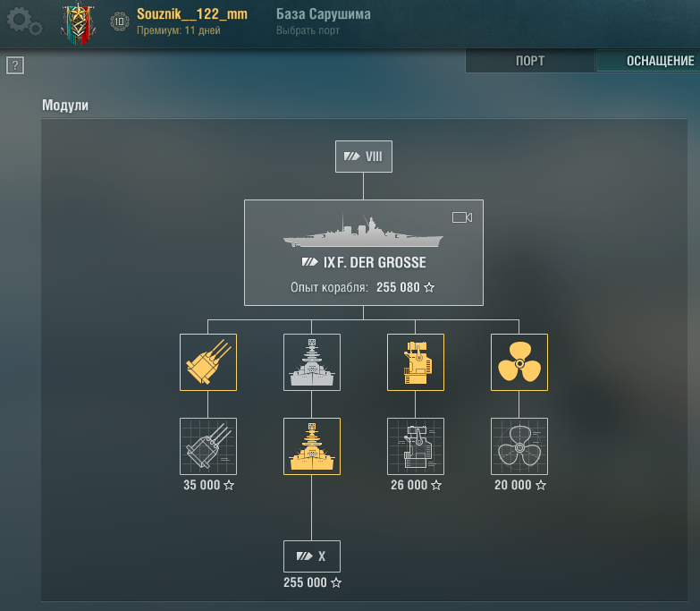Screen dimensions: 700x611
Task: Switch to the ПОРТ tab
Action: click(x=530, y=61)
